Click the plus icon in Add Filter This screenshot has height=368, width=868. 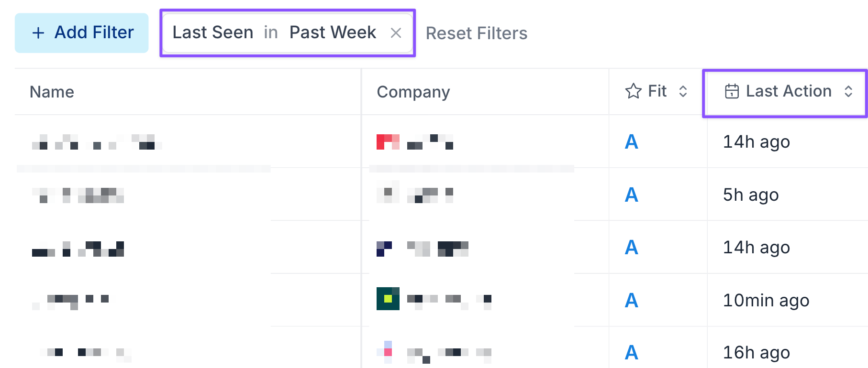(38, 33)
